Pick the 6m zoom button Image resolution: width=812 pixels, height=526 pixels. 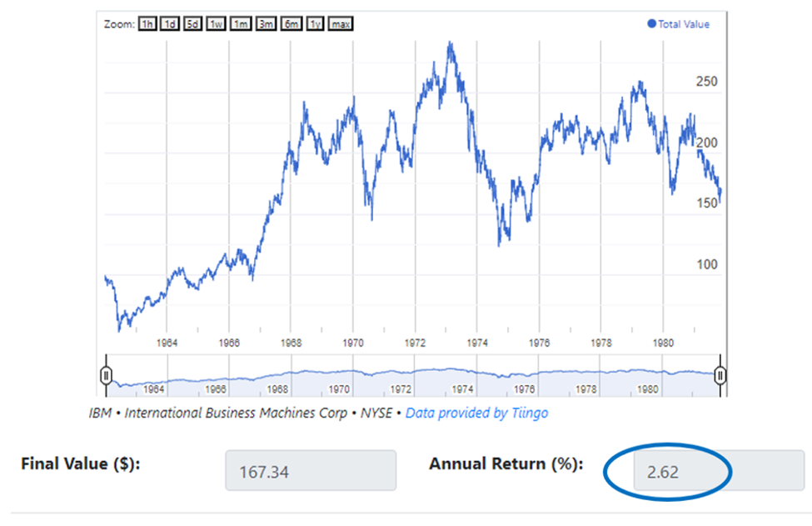(291, 24)
